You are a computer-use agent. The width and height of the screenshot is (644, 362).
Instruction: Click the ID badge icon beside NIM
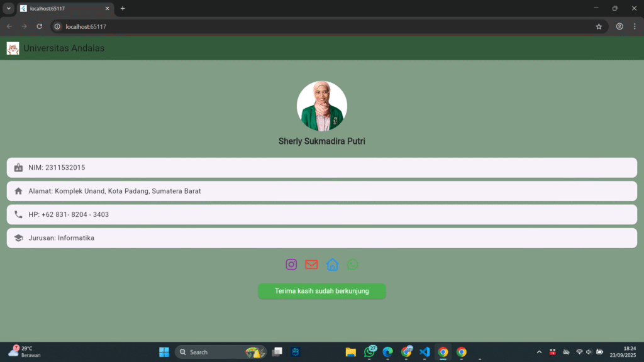pos(18,168)
